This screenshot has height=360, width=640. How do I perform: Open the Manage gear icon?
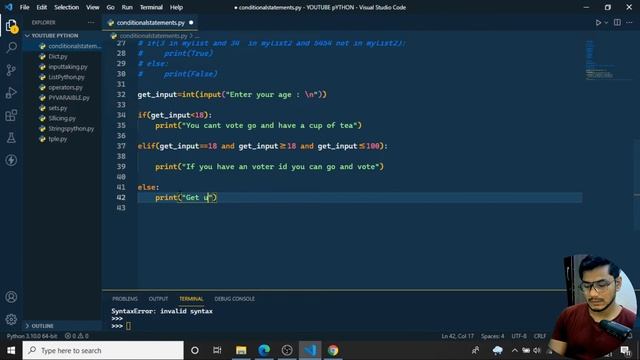[x=11, y=319]
